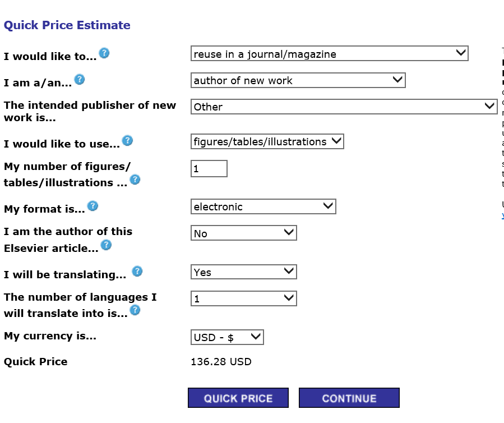The image size is (504, 423).
Task: Click help icon beside 'I am a/an...'
Action: pyautogui.click(x=80, y=80)
